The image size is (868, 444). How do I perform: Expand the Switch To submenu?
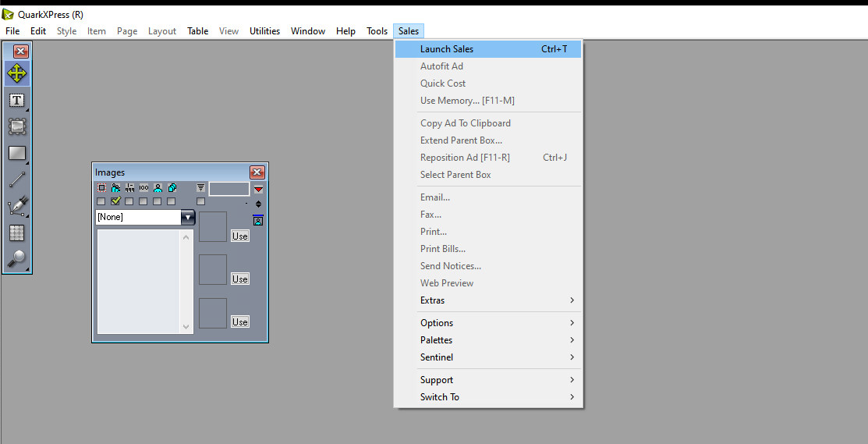(488, 397)
